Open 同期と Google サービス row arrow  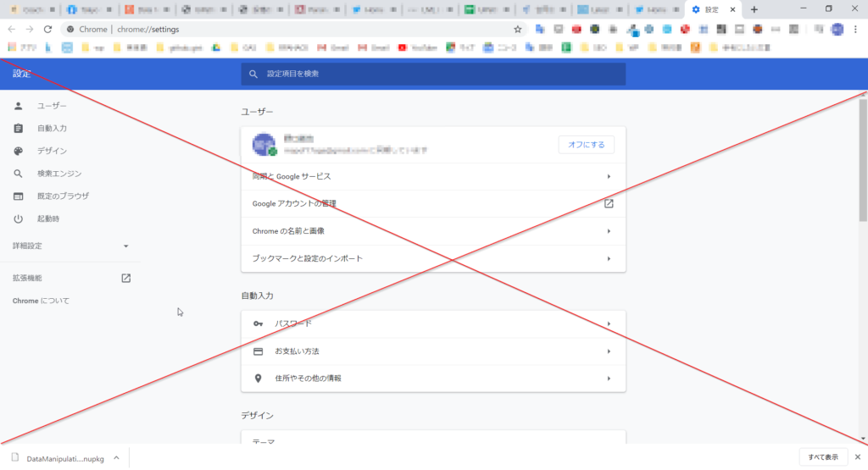point(609,176)
